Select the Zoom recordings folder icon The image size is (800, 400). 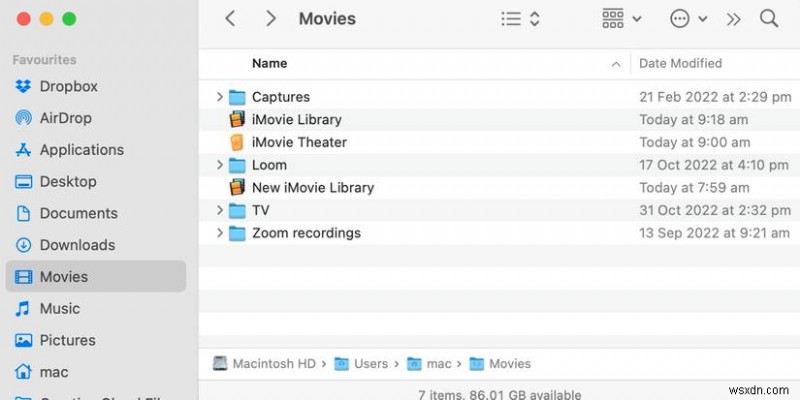[x=237, y=233]
